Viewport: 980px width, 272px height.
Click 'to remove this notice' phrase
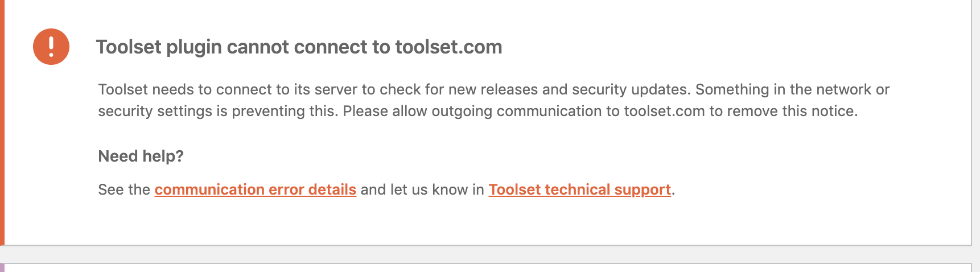click(784, 111)
